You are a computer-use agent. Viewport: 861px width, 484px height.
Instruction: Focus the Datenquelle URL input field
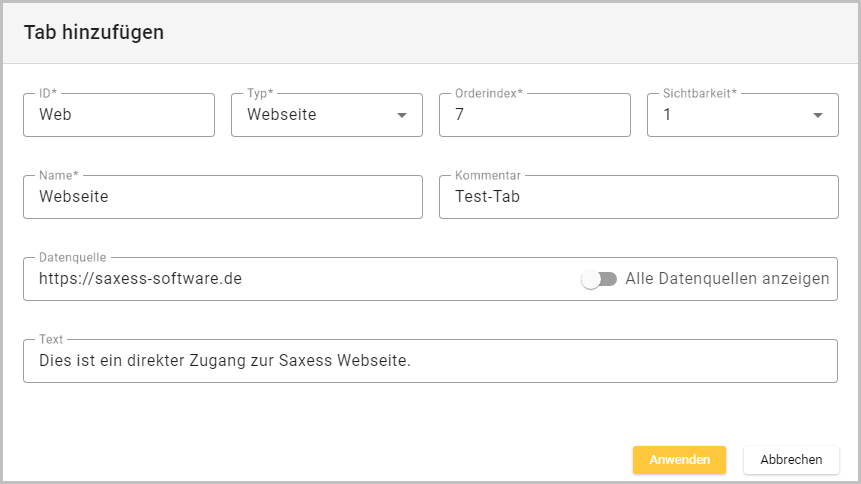300,279
